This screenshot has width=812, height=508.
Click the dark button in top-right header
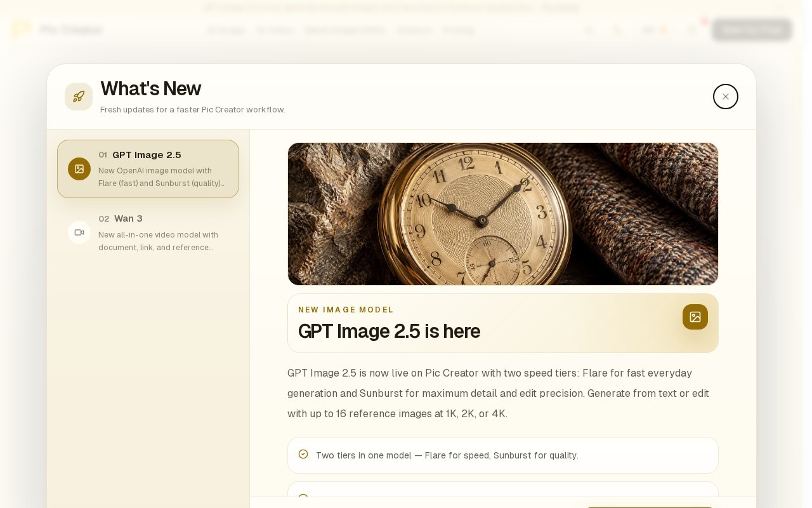click(x=752, y=30)
